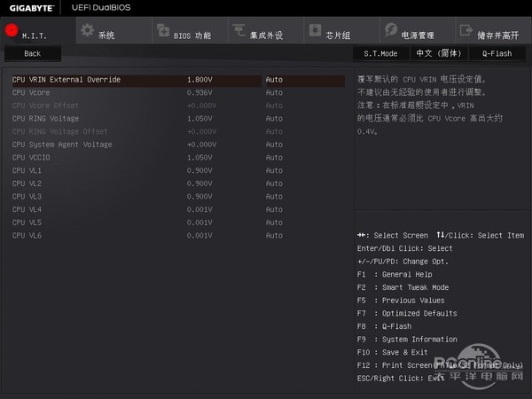The image size is (532, 399).
Task: Click the 1.050V CPU RING Voltage value
Action: 199,119
